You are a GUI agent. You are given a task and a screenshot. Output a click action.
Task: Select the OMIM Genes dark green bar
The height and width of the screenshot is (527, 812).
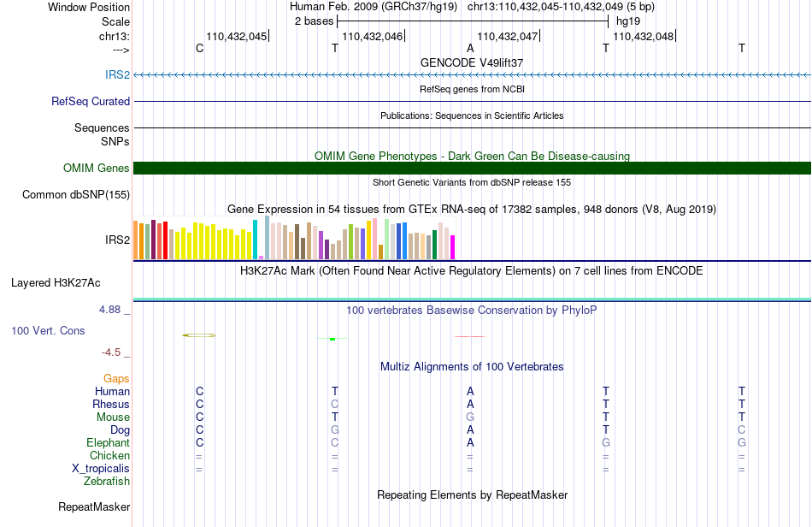[x=472, y=168]
